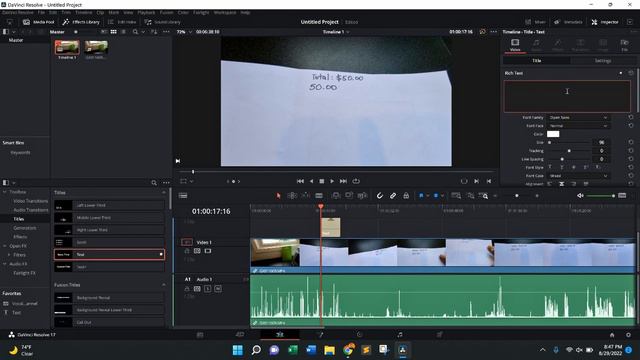Open the Workspace menu
This screenshot has width=640, height=360.
point(225,13)
